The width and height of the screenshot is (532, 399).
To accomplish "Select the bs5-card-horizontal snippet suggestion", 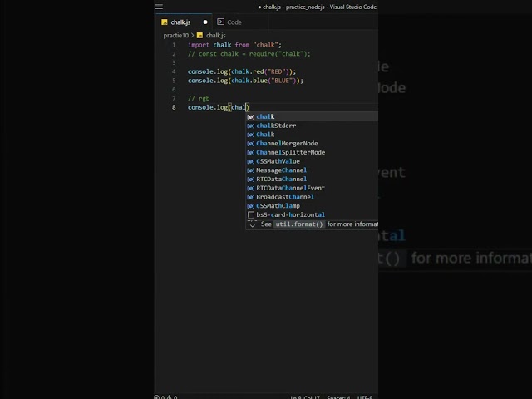I will [312, 214].
